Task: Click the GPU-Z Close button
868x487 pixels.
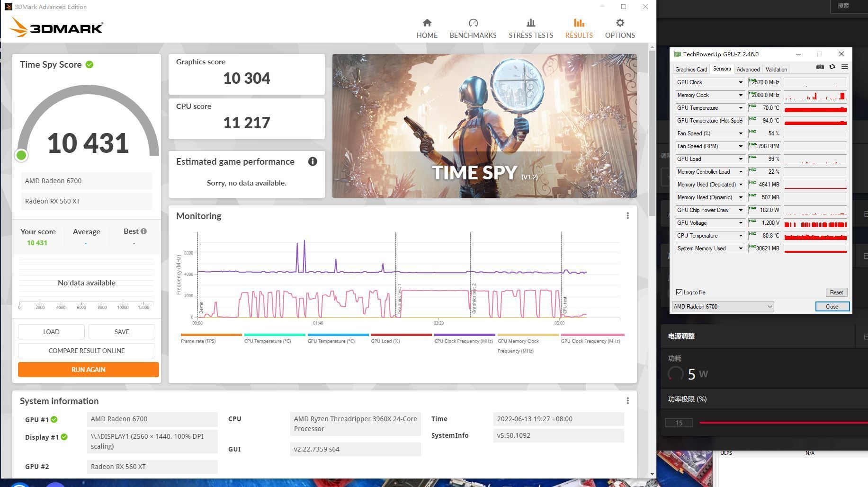Action: click(832, 307)
